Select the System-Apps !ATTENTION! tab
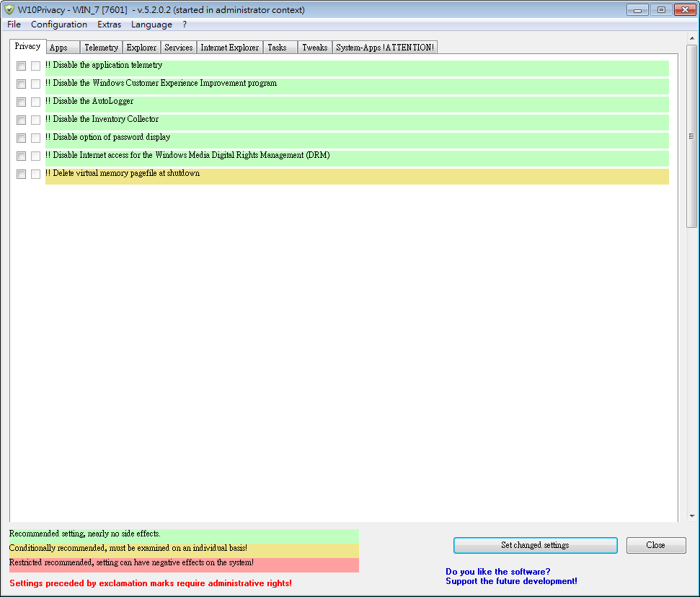This screenshot has width=700, height=597. (384, 47)
